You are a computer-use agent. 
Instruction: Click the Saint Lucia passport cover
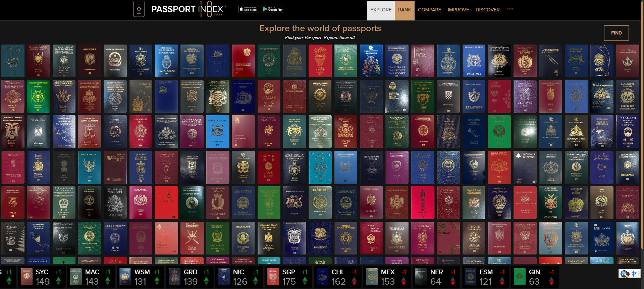click(602, 238)
